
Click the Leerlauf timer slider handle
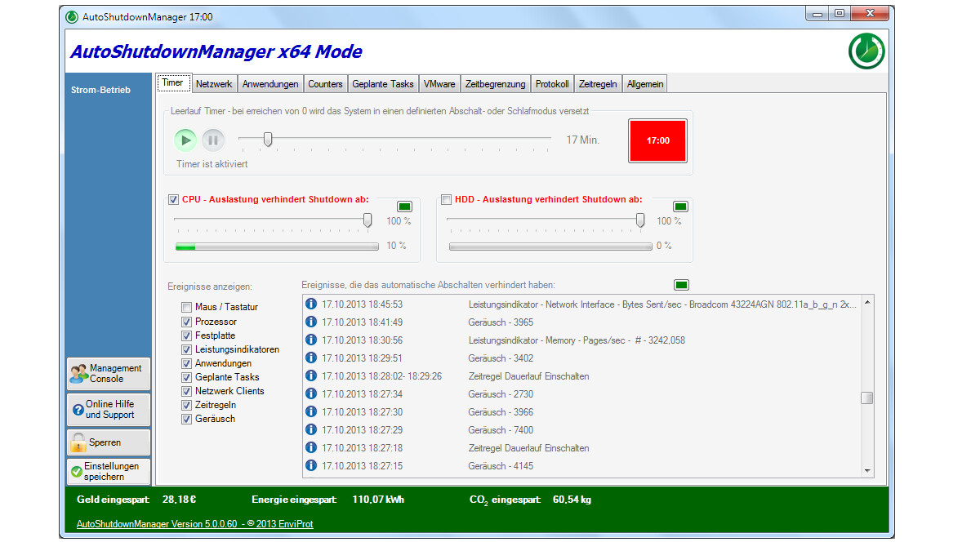[267, 140]
